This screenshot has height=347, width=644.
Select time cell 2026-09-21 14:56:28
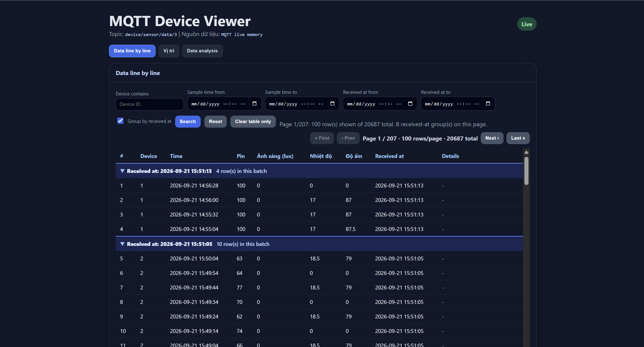[194, 186]
